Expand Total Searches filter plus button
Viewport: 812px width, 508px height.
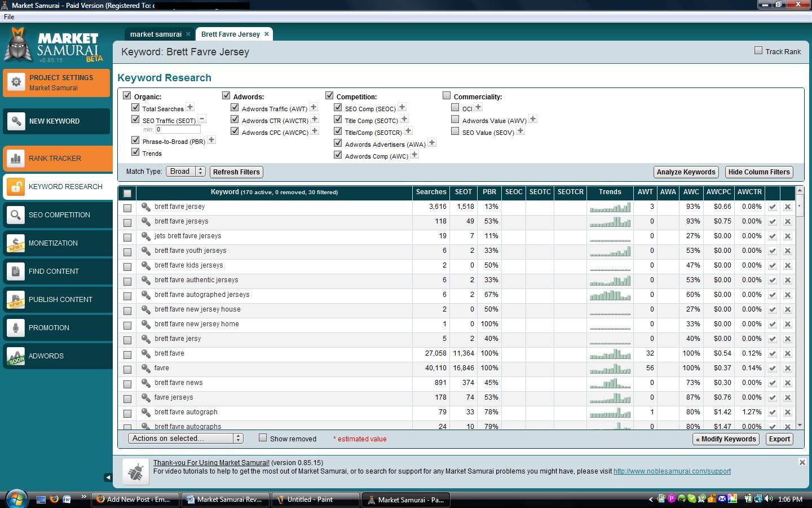point(190,107)
